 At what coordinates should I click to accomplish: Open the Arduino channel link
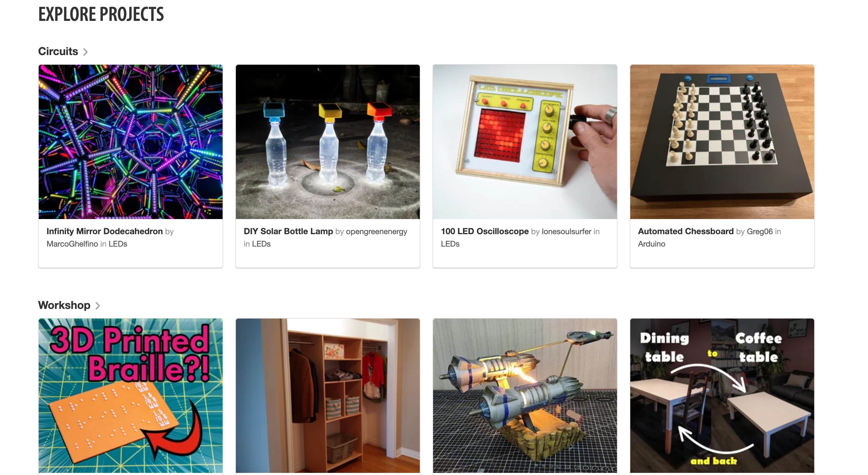pos(651,244)
